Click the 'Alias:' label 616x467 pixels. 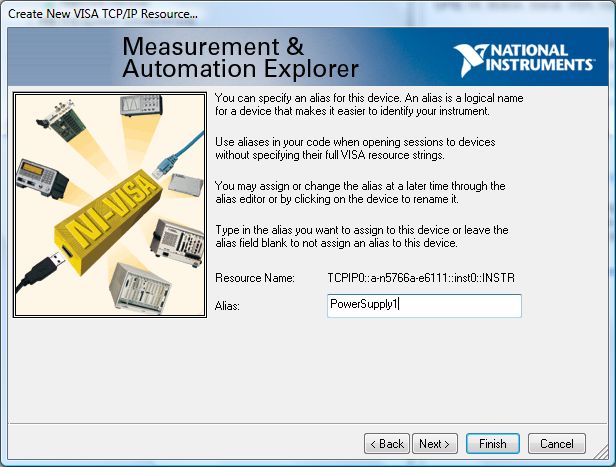pyautogui.click(x=227, y=306)
